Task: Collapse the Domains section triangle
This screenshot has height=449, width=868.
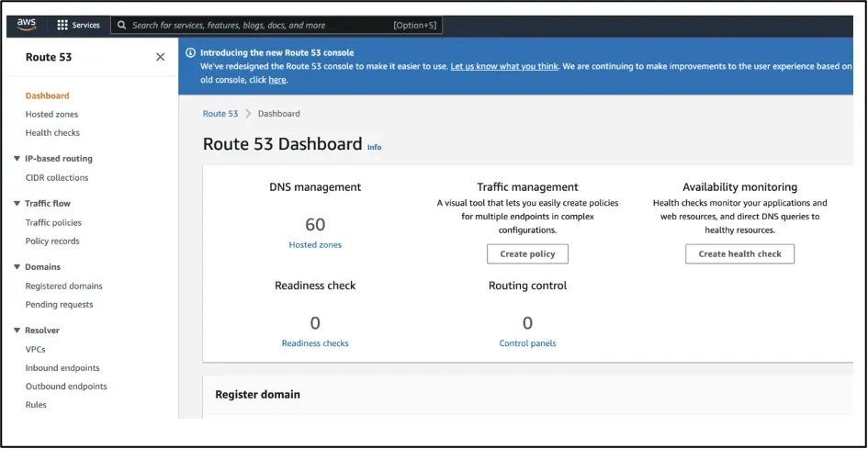Action: point(17,267)
